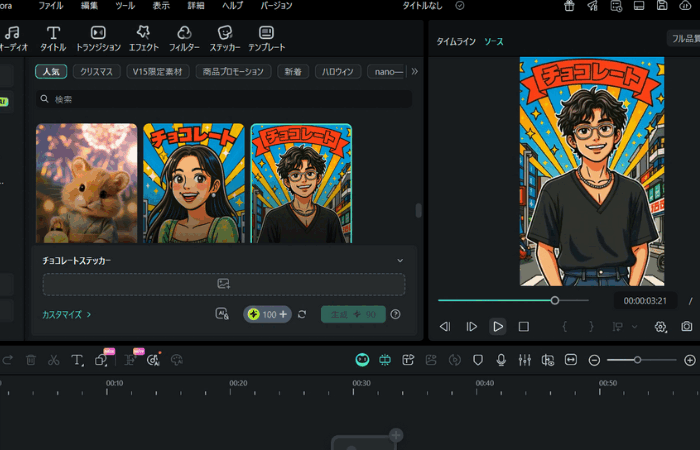Screen dimensions: 700x450
Task: Click the 100 credits plus button
Action: point(267,314)
